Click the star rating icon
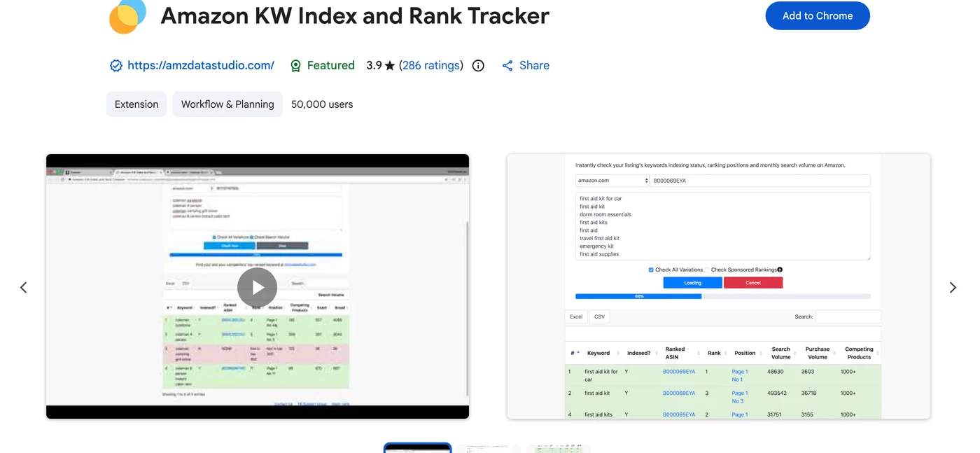The height and width of the screenshot is (453, 980). coord(390,66)
